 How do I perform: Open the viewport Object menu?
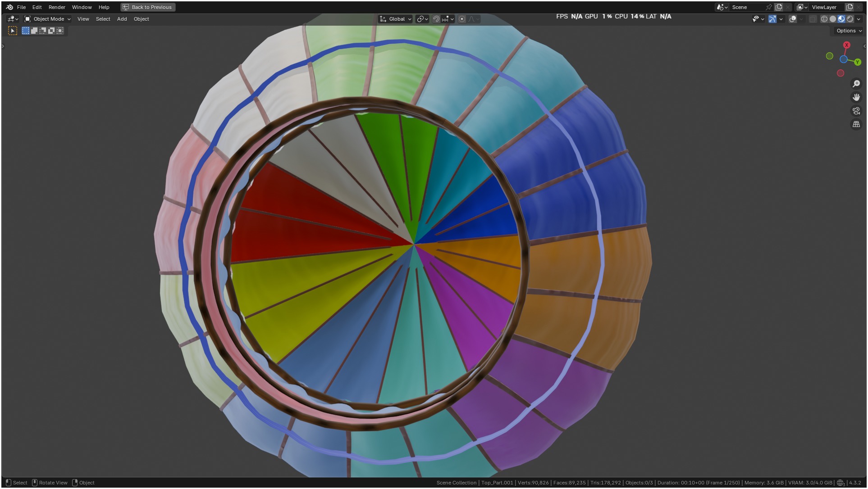(141, 19)
